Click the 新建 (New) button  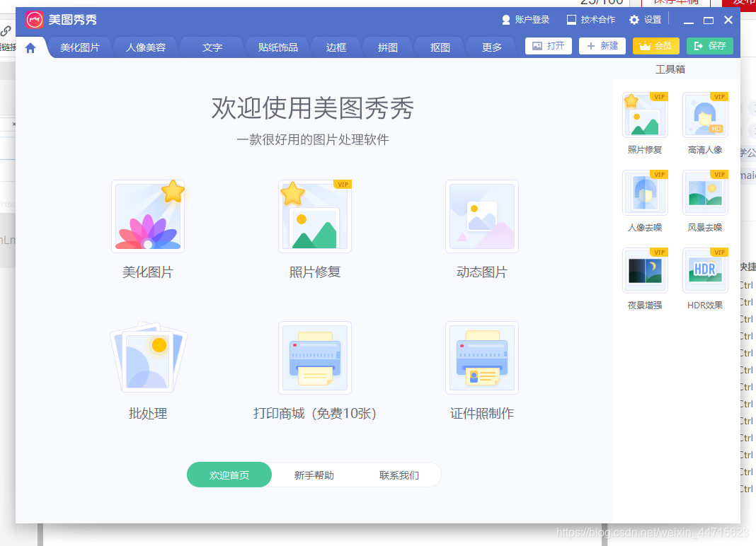[602, 45]
